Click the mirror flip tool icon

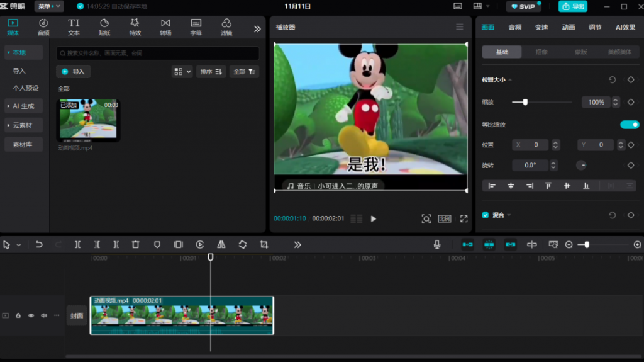(x=221, y=244)
